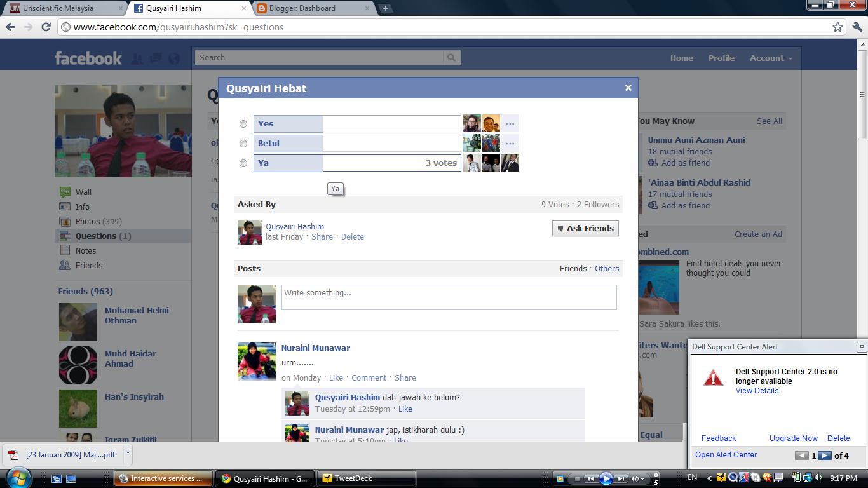Click the Ya option voting bar
The image size is (868, 488).
tap(357, 163)
